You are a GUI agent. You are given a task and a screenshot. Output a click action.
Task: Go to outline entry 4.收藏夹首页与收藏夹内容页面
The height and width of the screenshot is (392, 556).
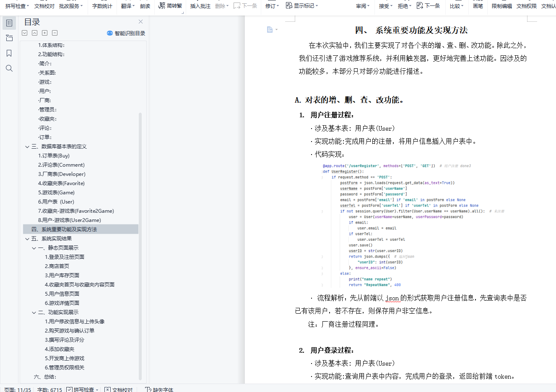coord(80,285)
